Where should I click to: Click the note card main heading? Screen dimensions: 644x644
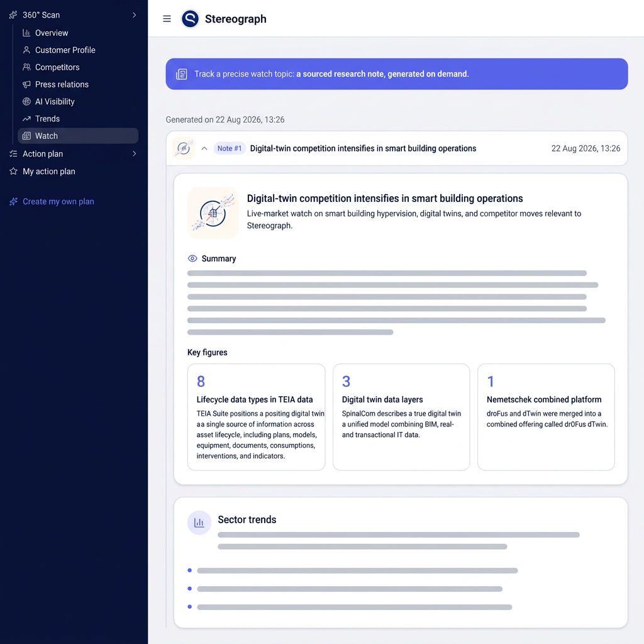pyautogui.click(x=385, y=199)
